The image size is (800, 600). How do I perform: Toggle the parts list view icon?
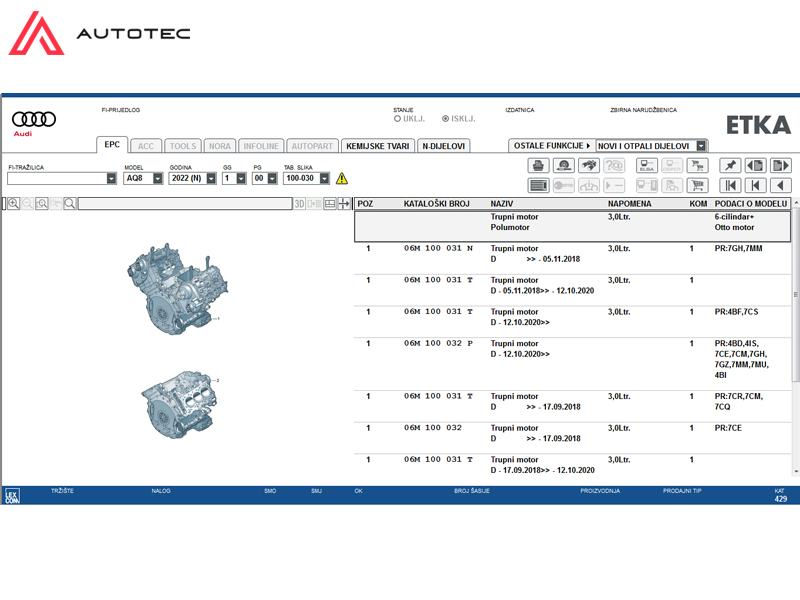[538, 185]
